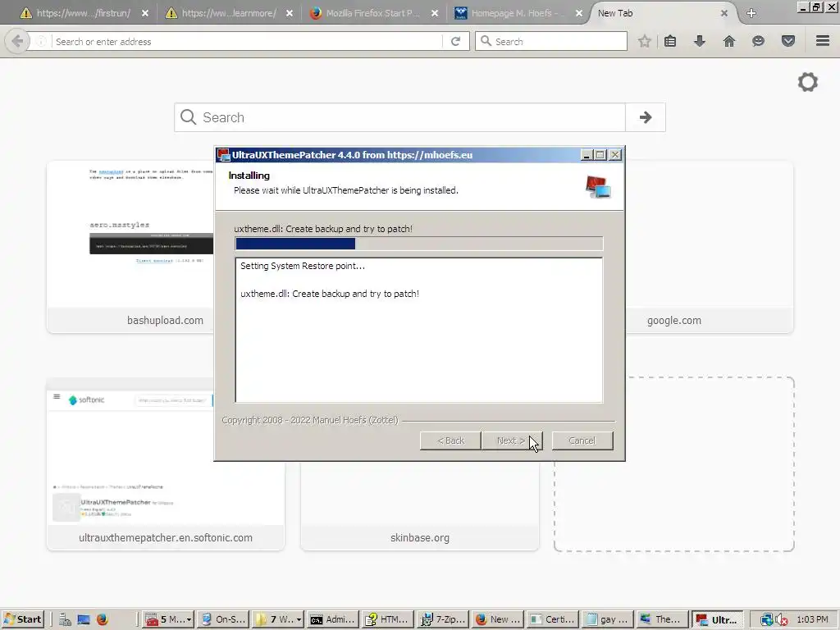Switch to Firefox New... taskbar button

[x=498, y=619]
